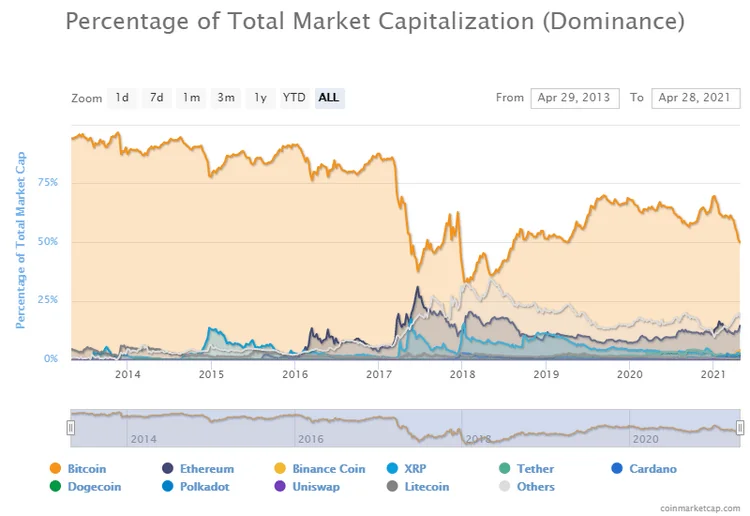Grab the left navigator range handle
750x516 pixels.
[71, 427]
